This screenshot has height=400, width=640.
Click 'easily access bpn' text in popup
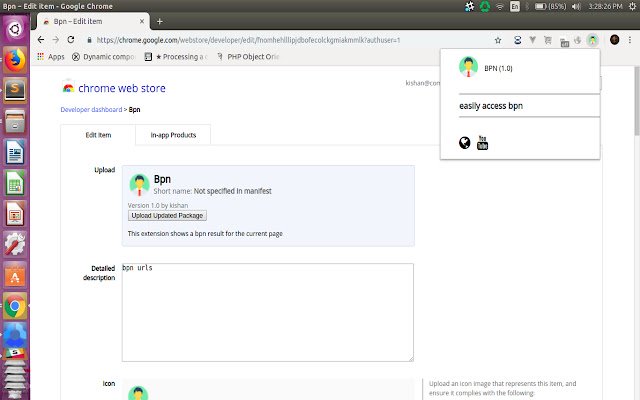[x=491, y=106]
